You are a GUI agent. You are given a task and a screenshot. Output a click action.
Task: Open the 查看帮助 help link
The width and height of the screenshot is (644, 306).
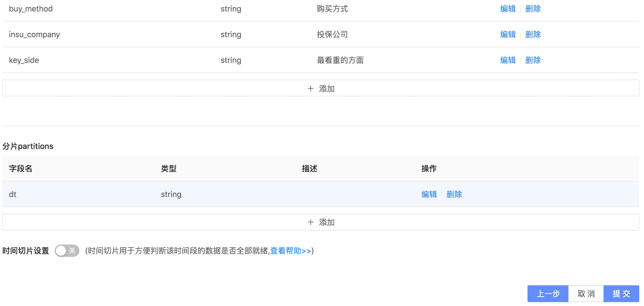290,251
